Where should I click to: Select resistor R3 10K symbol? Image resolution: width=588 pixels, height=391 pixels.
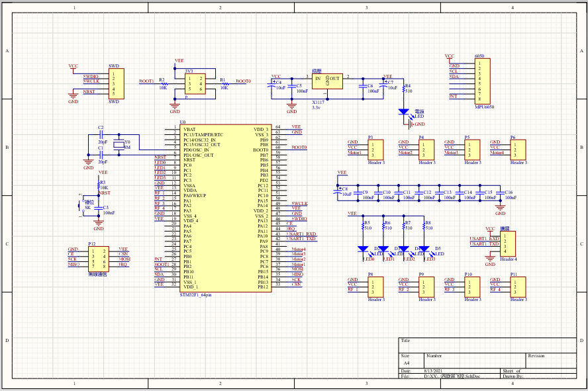(x=99, y=185)
